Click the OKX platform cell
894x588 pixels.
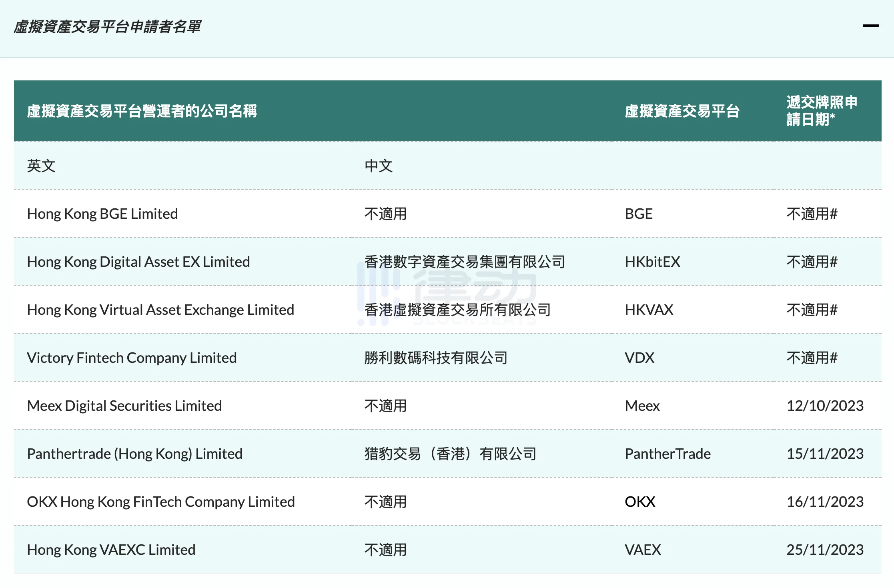tap(640, 502)
